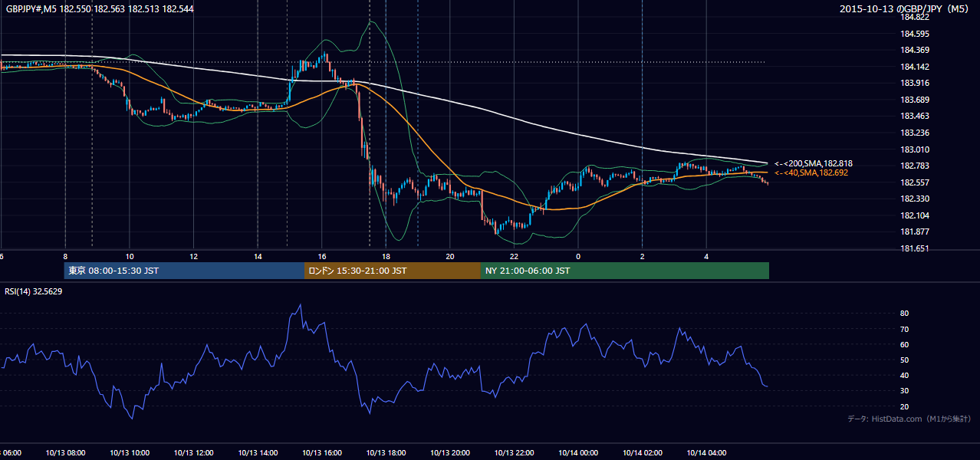Click hour tick 20 under price chart
This screenshot has width=980, height=460.
point(450,256)
